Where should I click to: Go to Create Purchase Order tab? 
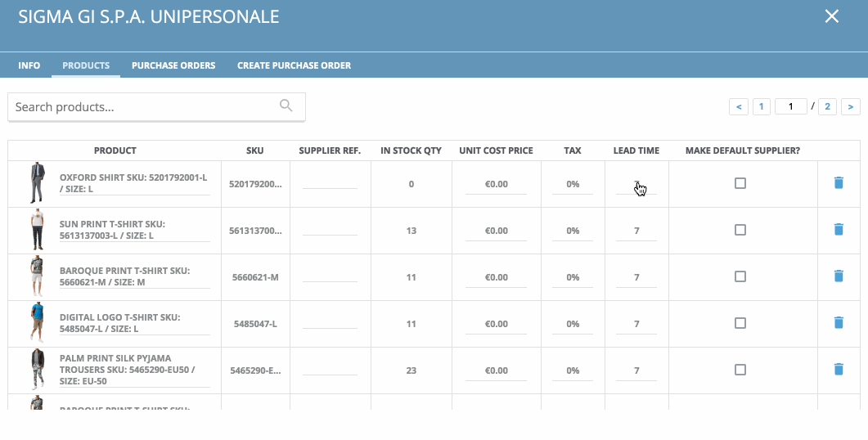[x=294, y=65]
